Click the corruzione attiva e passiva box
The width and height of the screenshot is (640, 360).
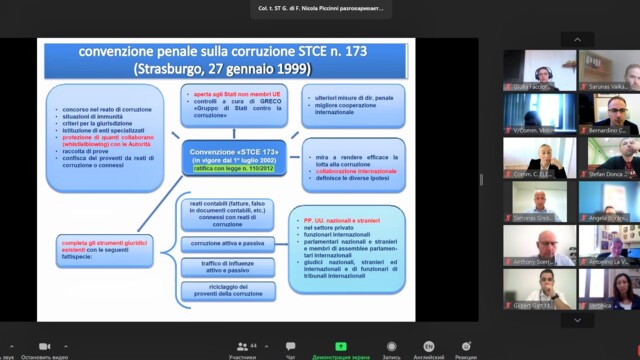pyautogui.click(x=227, y=244)
